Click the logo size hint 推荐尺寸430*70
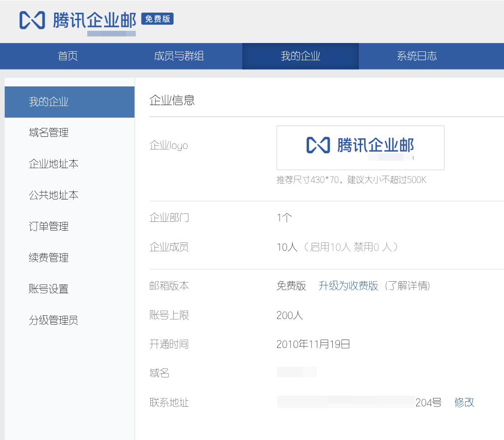The image size is (504, 440). (351, 180)
